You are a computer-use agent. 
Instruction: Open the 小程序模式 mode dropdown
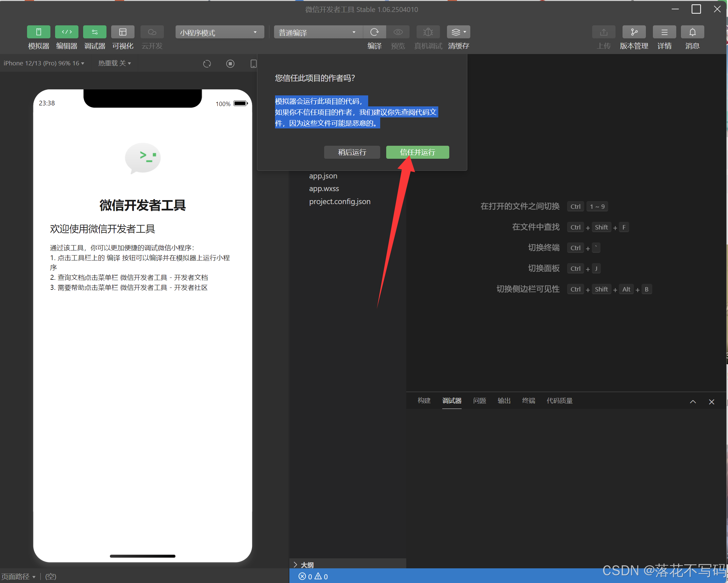219,32
